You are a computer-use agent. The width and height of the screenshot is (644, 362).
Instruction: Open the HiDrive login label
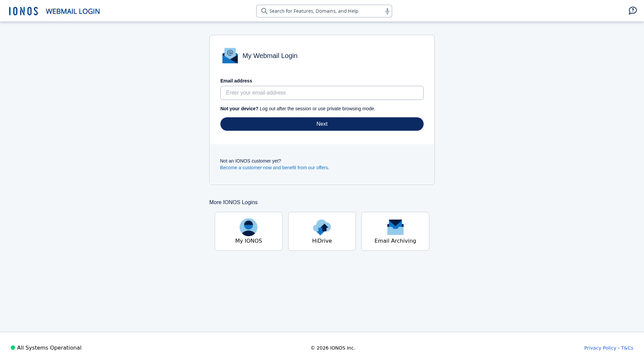[x=322, y=241]
